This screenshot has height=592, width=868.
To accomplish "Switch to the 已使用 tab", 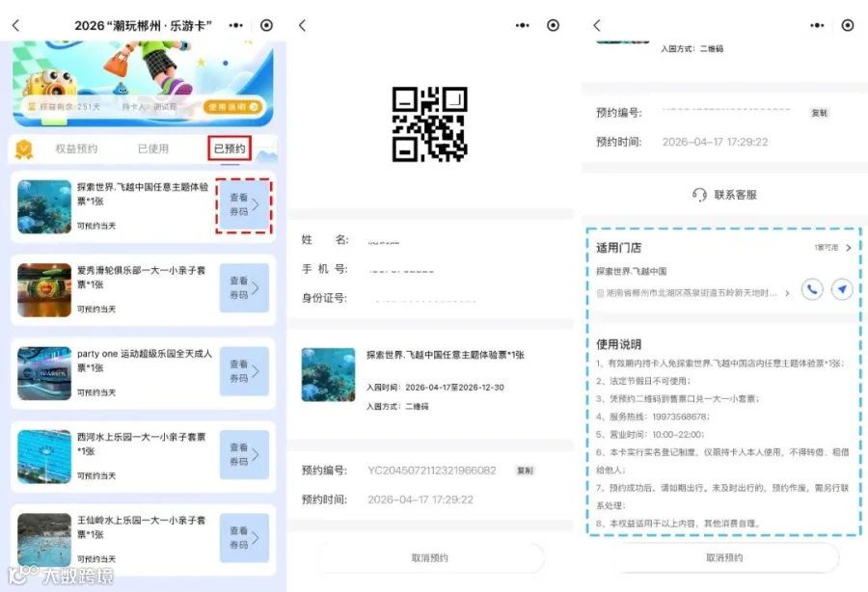I will pos(153,148).
